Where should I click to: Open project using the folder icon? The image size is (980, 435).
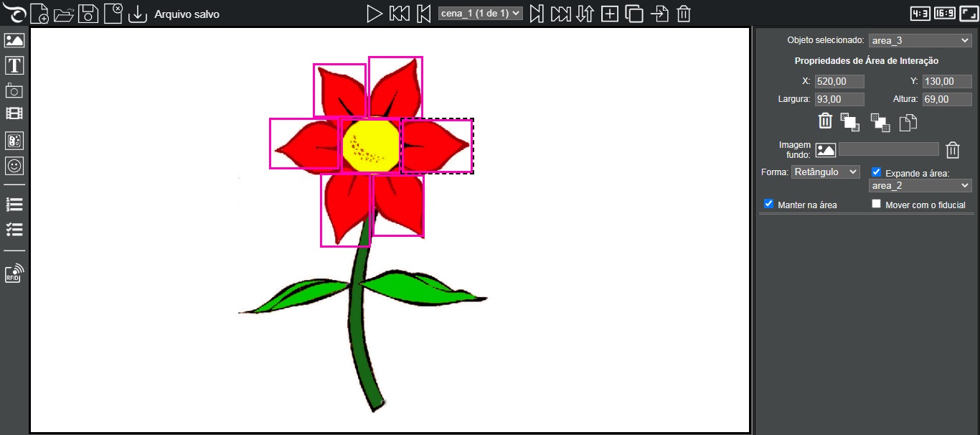[x=64, y=14]
